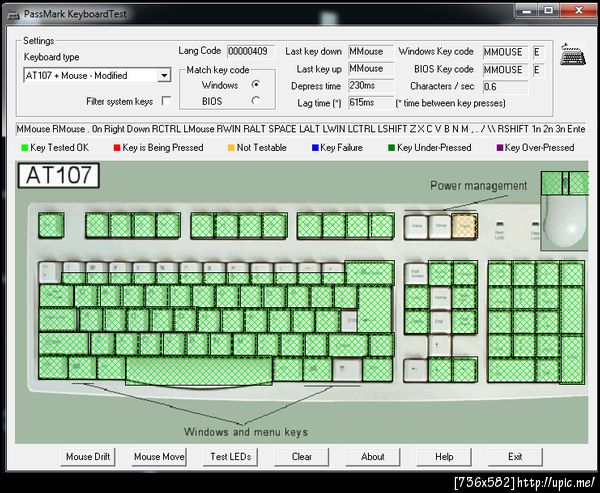Click the Windows Key code field

coord(505,52)
